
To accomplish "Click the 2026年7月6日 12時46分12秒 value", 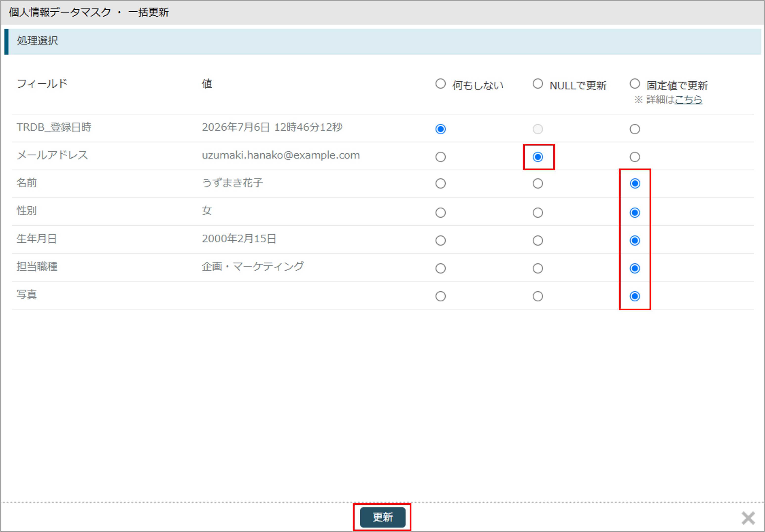I will 272,127.
